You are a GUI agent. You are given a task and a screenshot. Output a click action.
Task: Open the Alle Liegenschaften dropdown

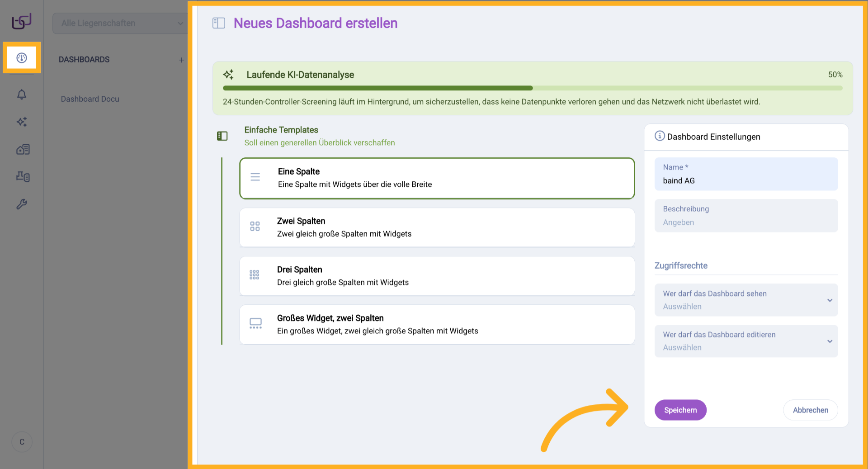tap(119, 23)
